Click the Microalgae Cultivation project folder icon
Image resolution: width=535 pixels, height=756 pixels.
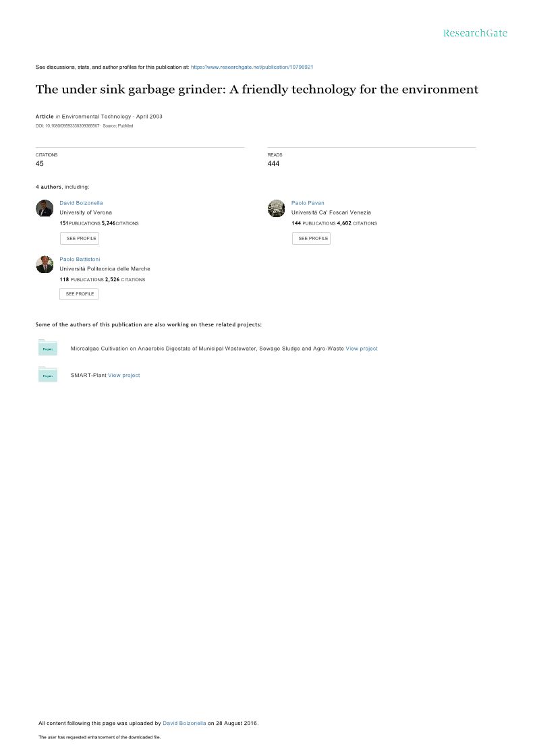[47, 347]
